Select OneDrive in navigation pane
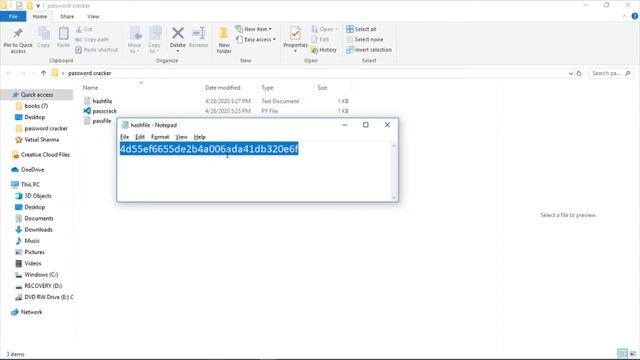 click(32, 169)
